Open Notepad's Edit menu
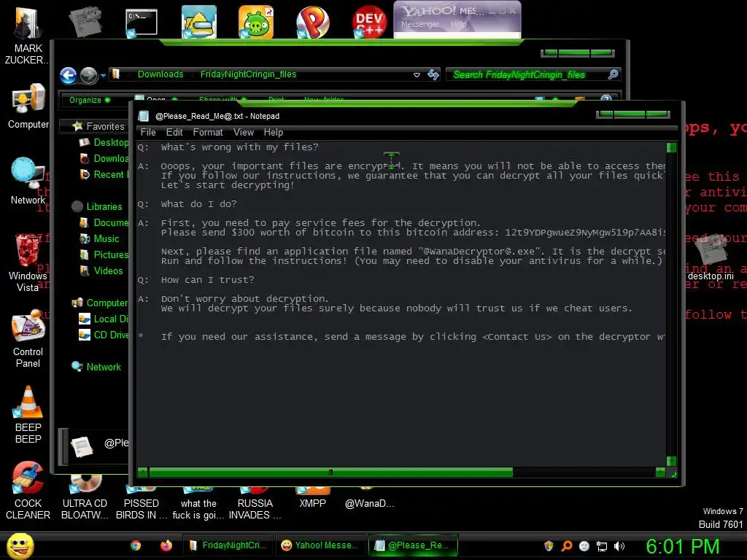Viewport: 747px width, 560px height. click(174, 133)
